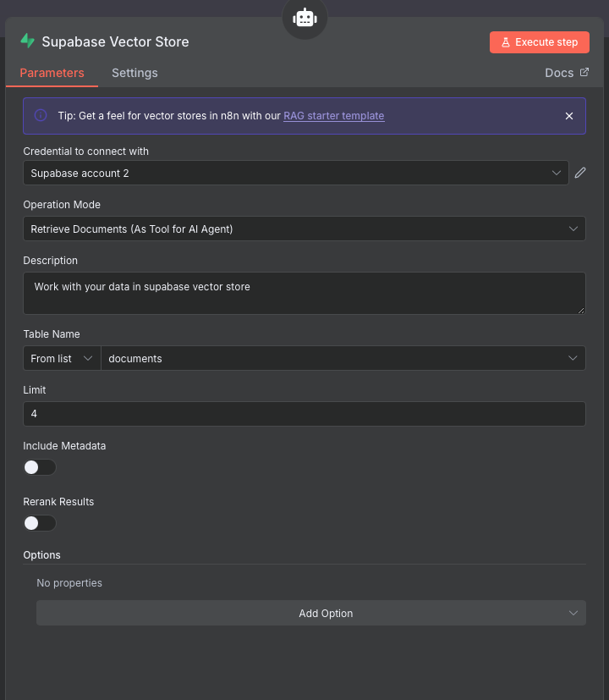The width and height of the screenshot is (609, 700).
Task: Edit the Supabase credential with pencil icon
Action: (x=580, y=173)
